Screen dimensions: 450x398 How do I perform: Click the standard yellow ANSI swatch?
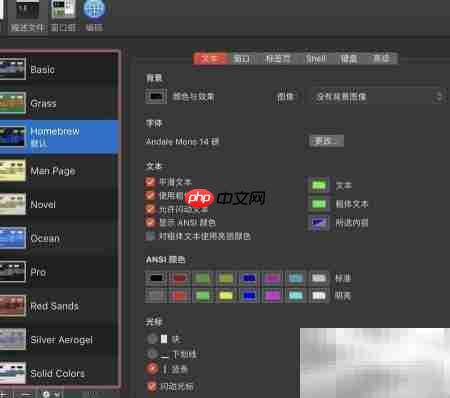(226, 278)
